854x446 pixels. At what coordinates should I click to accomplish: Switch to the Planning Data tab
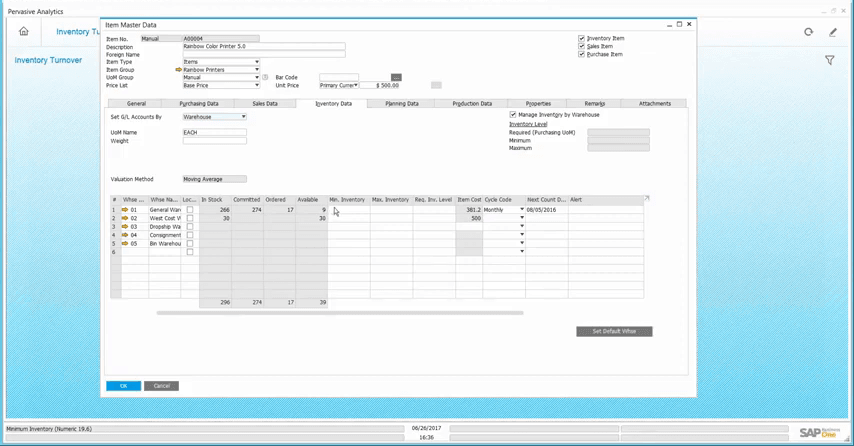click(x=402, y=103)
